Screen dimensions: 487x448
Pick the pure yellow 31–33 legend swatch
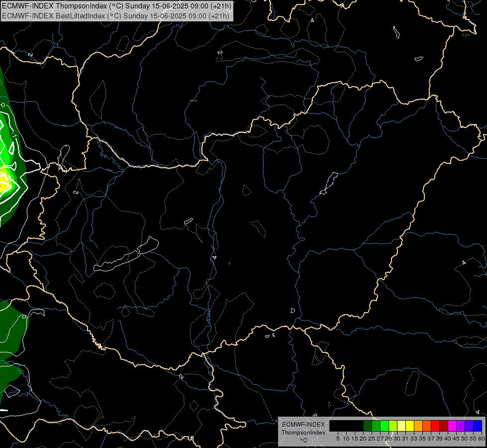point(410,426)
